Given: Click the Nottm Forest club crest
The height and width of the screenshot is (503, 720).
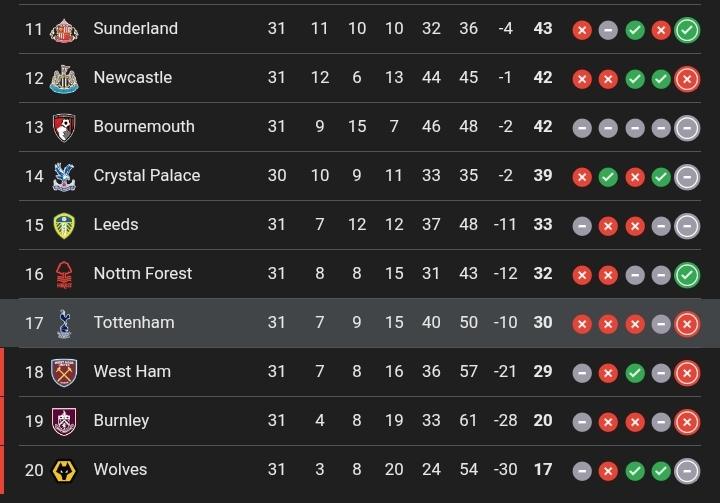Looking at the screenshot, I should 65,274.
